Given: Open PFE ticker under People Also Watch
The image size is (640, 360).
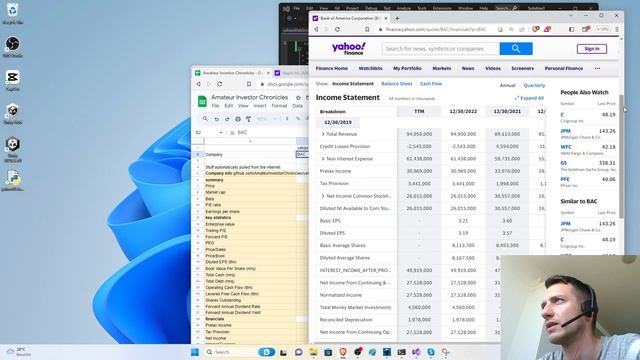Looking at the screenshot, I should tap(565, 179).
